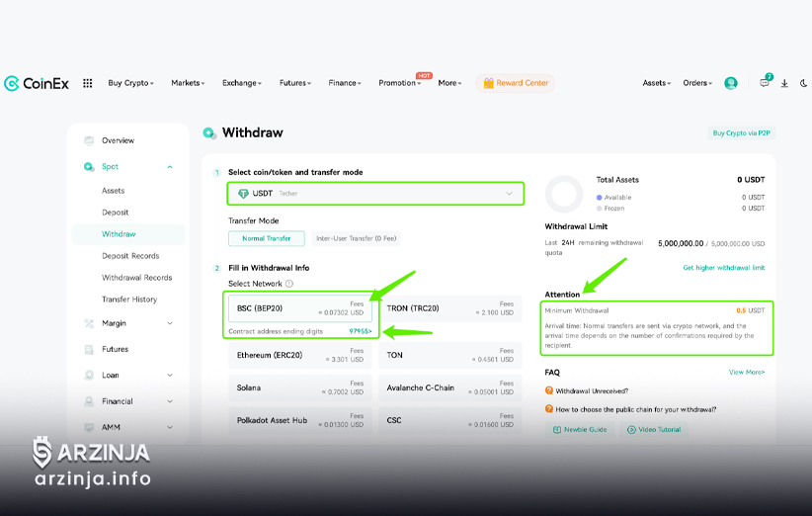Click the Financial sidebar icon
Image resolution: width=812 pixels, height=516 pixels.
(89, 401)
